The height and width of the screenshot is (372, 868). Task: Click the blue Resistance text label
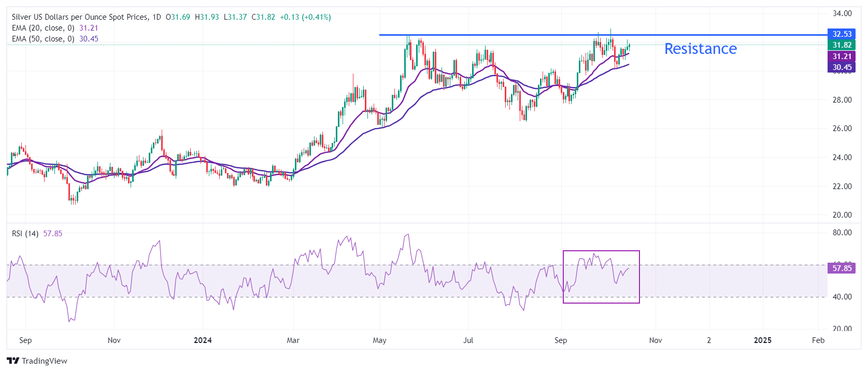click(700, 49)
